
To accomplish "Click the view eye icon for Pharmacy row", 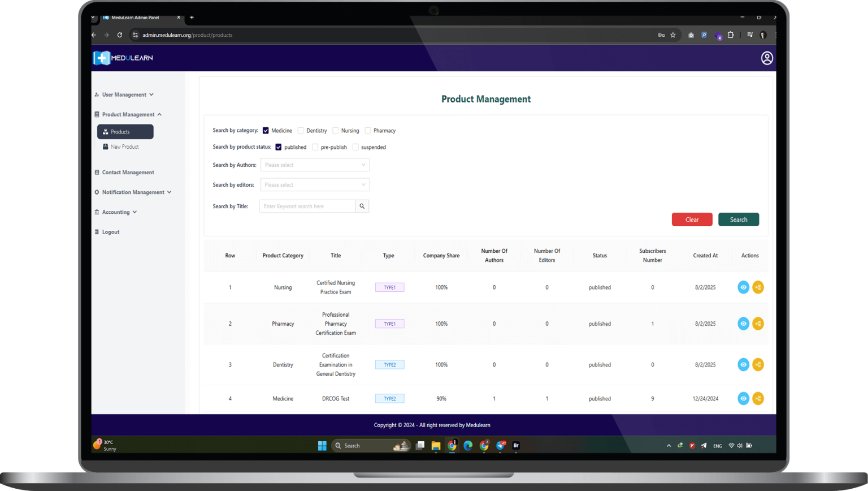I will point(743,324).
